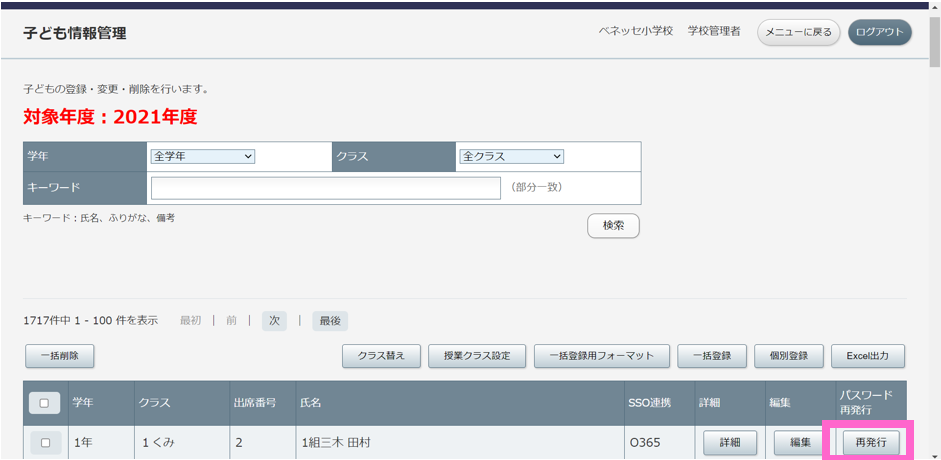Open the クラス dropdown showing 全クラス
This screenshot has height=460, width=941.
tap(511, 157)
